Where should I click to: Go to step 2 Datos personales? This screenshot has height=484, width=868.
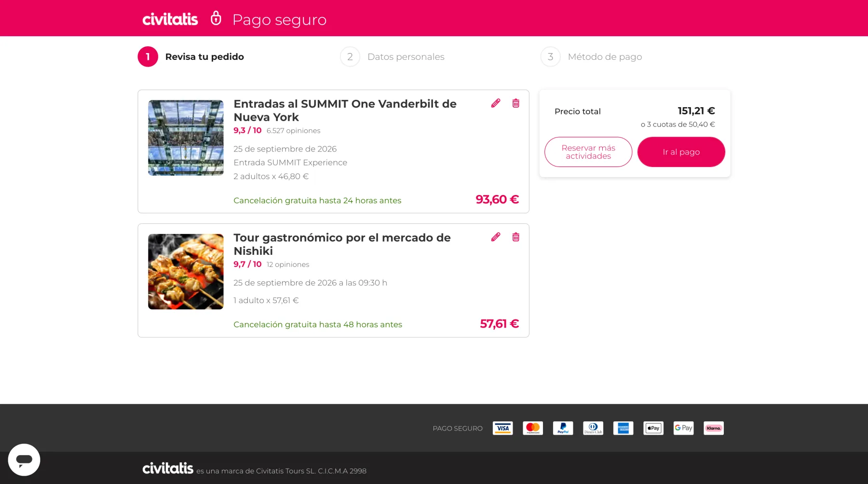(393, 57)
